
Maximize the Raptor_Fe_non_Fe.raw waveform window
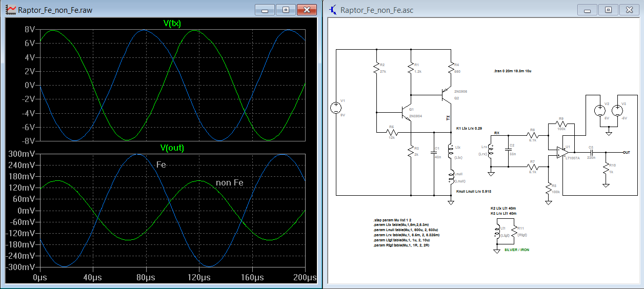pyautogui.click(x=286, y=10)
